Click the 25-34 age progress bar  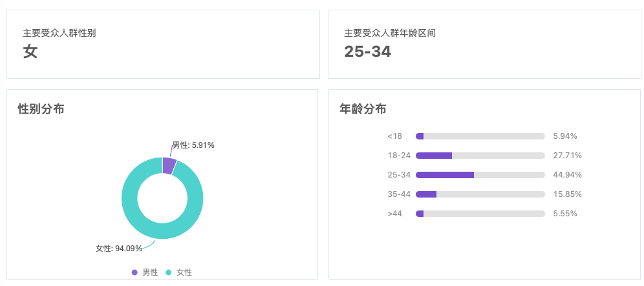tap(480, 175)
